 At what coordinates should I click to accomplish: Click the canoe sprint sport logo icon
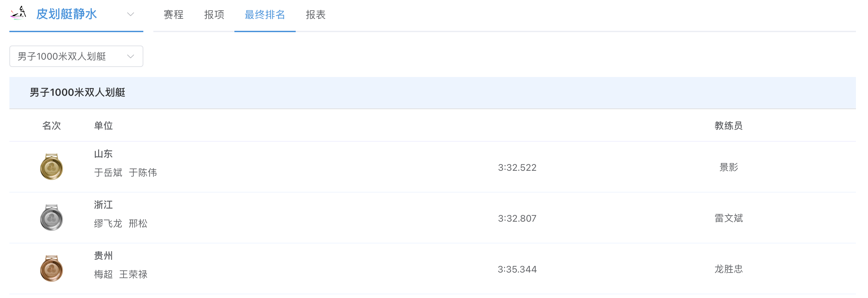pos(18,13)
